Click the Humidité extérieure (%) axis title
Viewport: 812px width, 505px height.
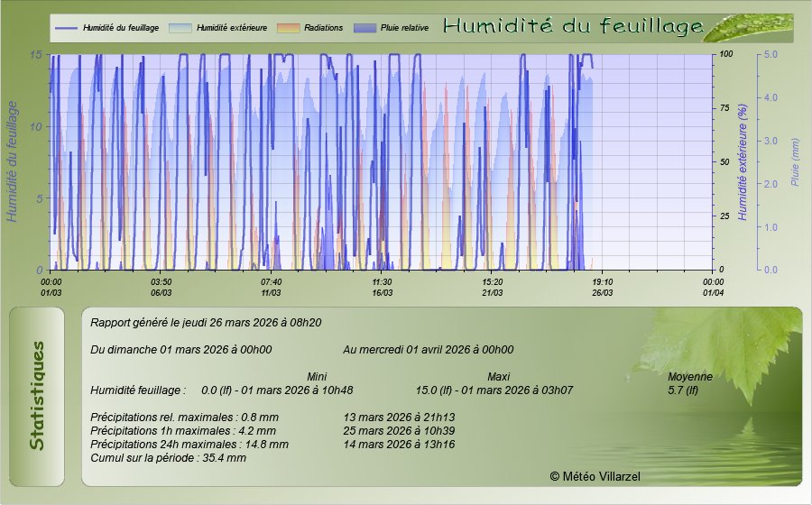click(743, 162)
